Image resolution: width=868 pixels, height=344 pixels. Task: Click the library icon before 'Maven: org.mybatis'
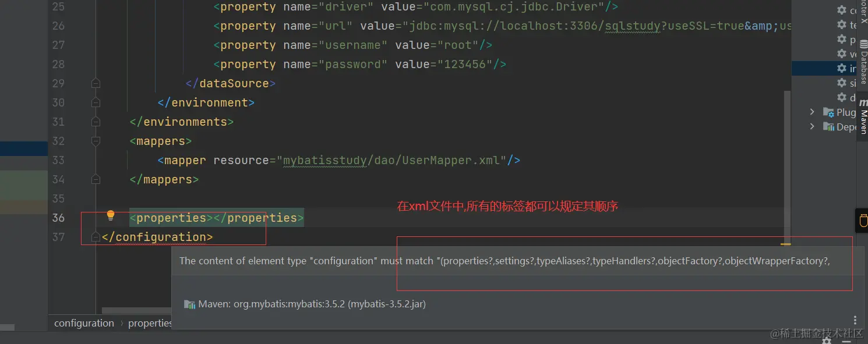pos(189,304)
